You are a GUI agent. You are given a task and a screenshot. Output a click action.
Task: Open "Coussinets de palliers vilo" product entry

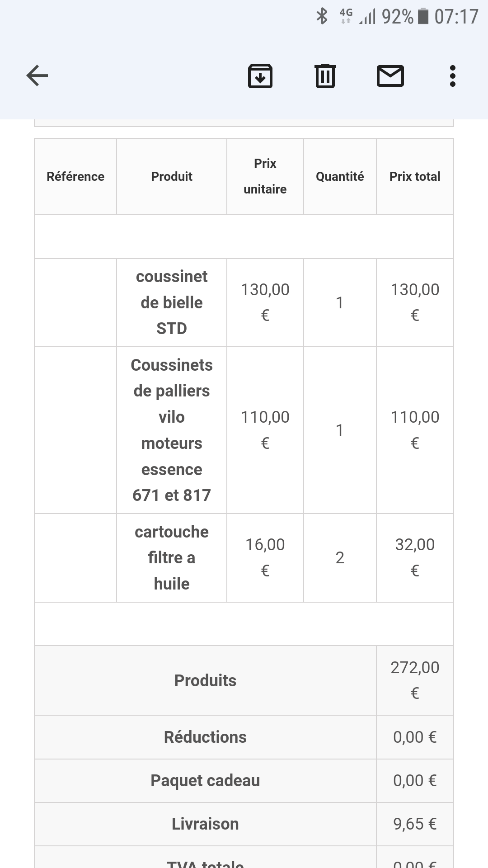click(x=172, y=430)
